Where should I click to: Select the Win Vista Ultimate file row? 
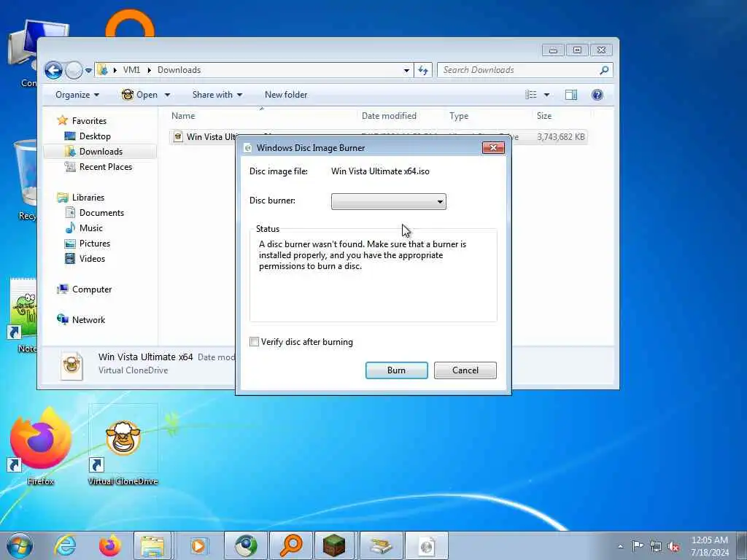[379, 136]
